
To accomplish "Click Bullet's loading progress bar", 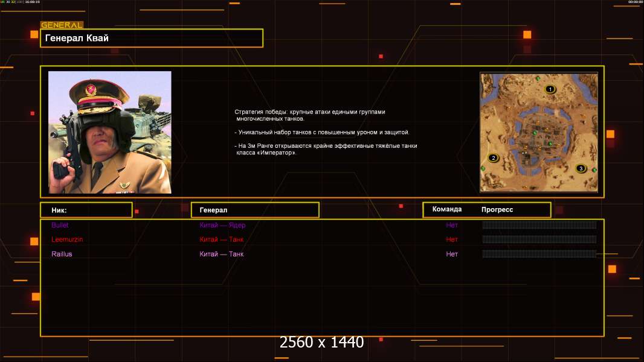I will coord(539,225).
